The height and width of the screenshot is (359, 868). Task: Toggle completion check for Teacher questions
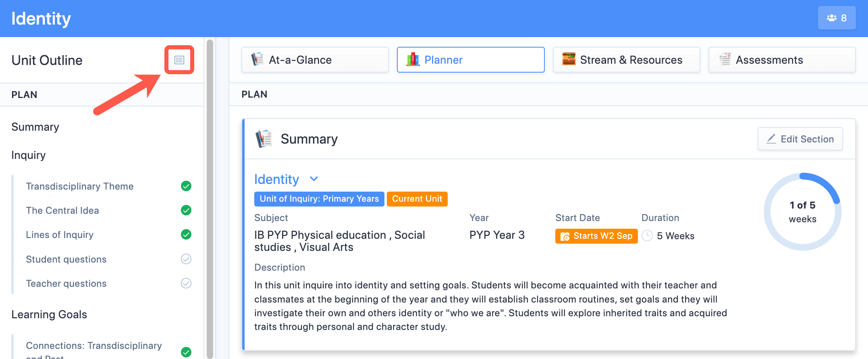(186, 283)
